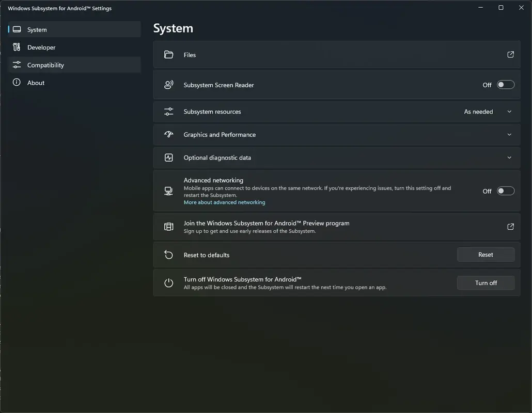Click the Files folder icon
This screenshot has height=413, width=532.
click(168, 54)
